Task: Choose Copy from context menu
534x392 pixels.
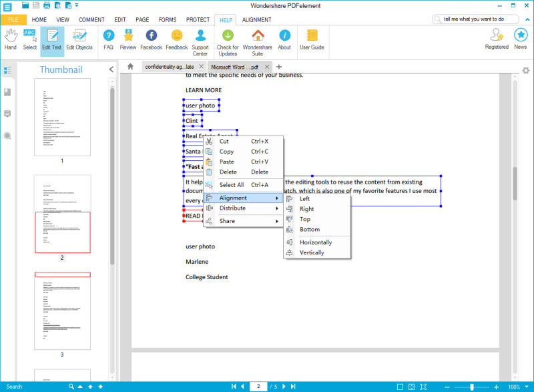Action: pos(244,152)
